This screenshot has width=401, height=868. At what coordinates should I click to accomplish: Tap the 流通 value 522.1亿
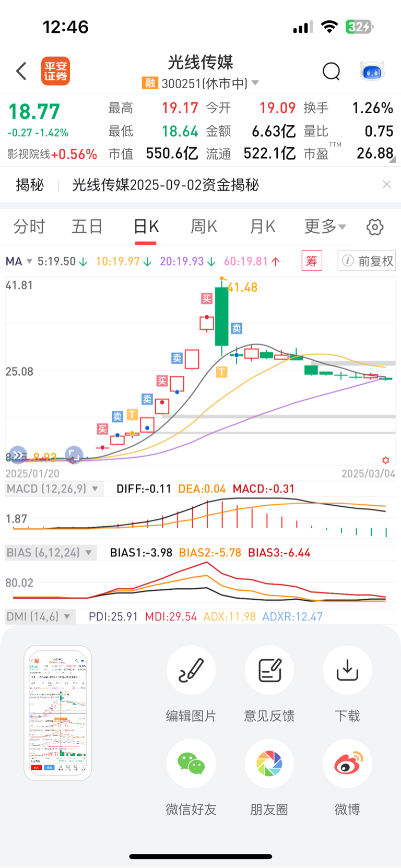pos(270,153)
